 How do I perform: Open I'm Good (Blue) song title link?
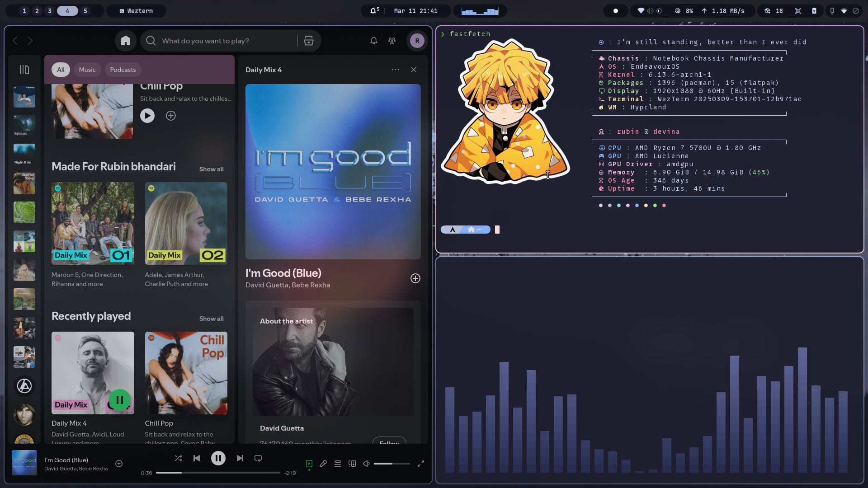pos(283,273)
